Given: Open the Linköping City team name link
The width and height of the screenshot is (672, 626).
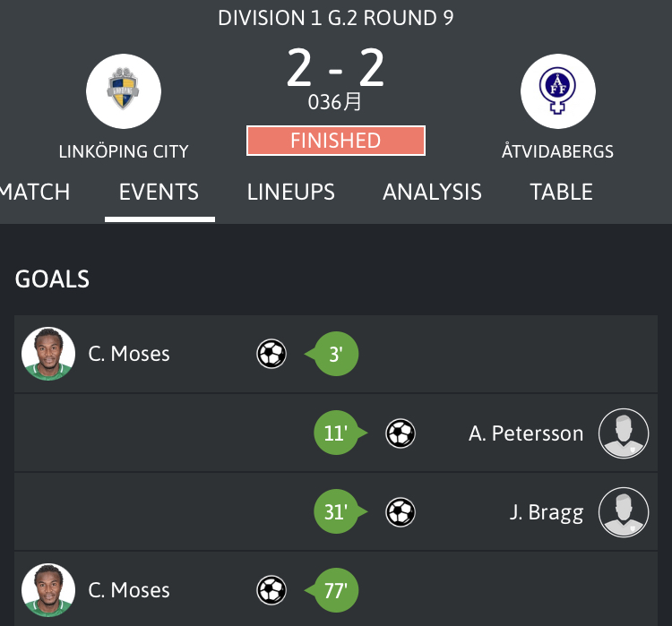Looking at the screenshot, I should click(124, 151).
